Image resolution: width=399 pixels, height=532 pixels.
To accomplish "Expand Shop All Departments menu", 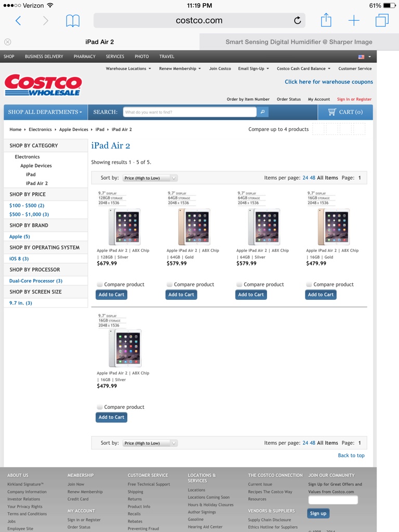I will 45,112.
